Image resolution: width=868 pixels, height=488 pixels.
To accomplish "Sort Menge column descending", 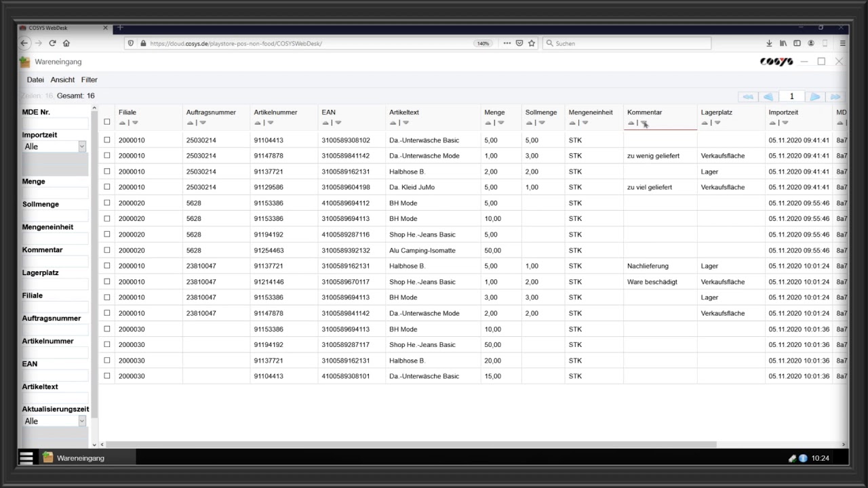I will click(501, 123).
